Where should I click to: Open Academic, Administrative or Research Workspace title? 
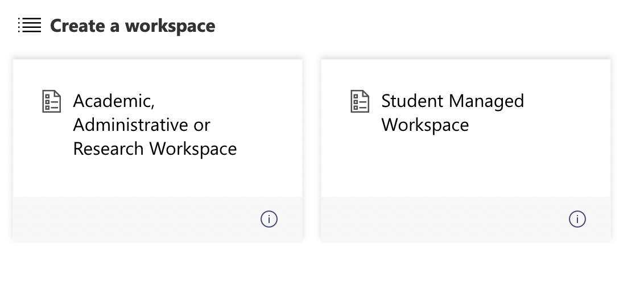pyautogui.click(x=155, y=125)
